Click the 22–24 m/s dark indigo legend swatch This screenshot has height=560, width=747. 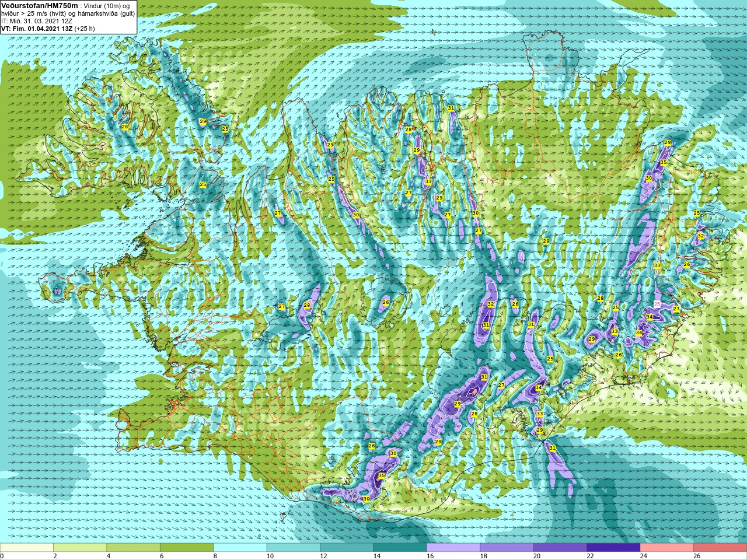pyautogui.click(x=614, y=547)
